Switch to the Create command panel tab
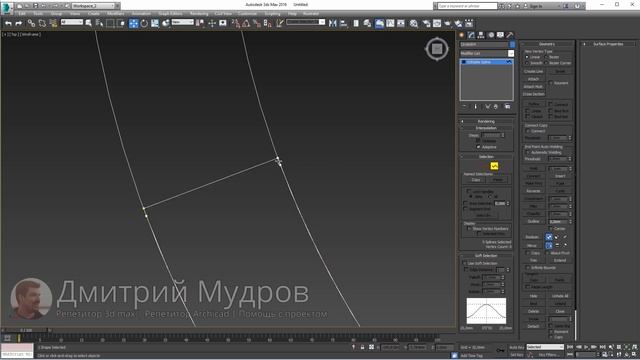Image resolution: width=640 pixels, height=360 pixels. click(462, 35)
